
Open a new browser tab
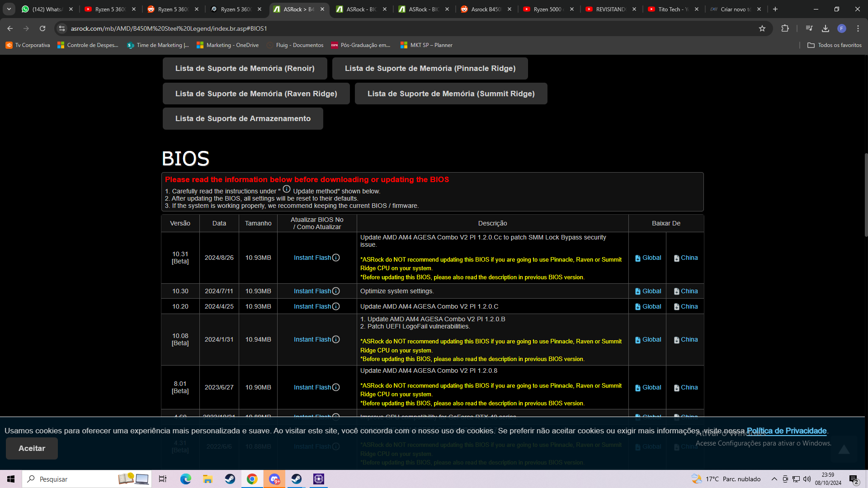click(x=775, y=9)
